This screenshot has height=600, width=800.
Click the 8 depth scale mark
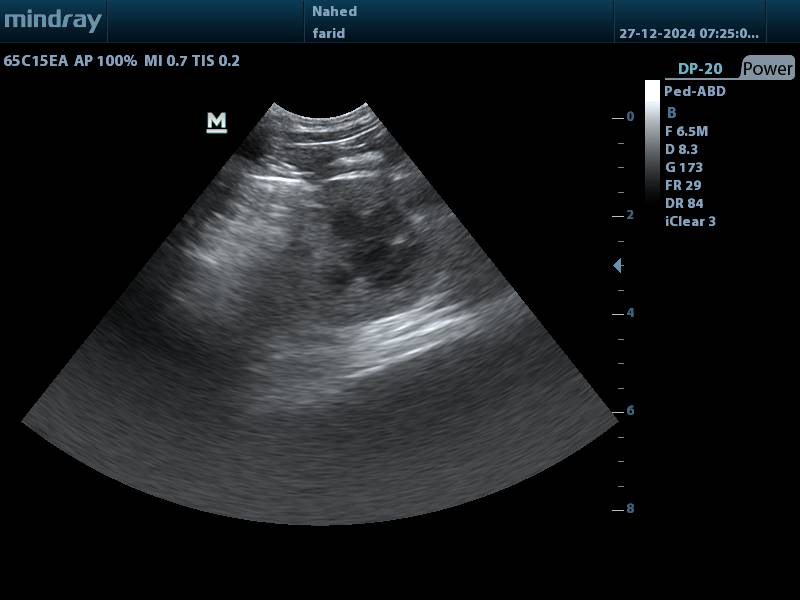coord(630,509)
